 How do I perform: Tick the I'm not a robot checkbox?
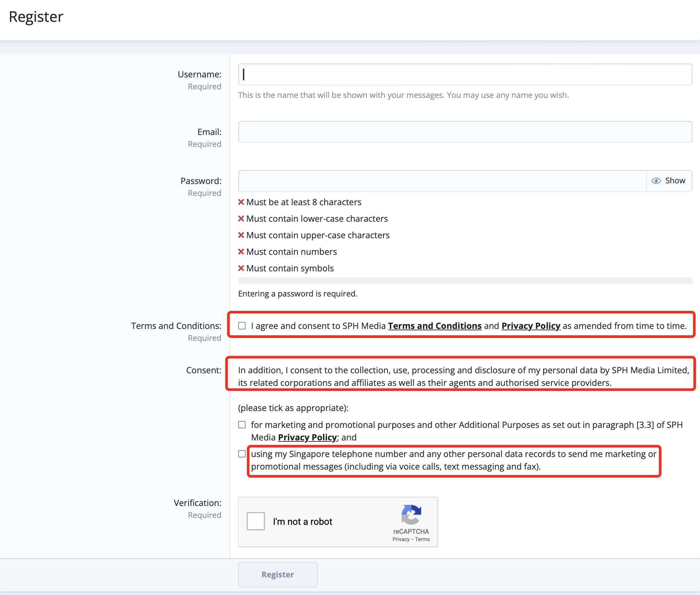pos(256,521)
